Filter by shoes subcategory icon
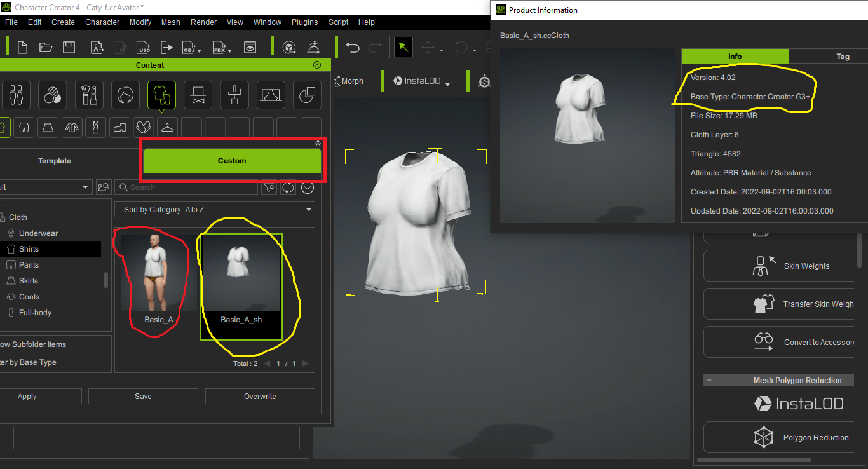Screen dimensions: 868x469 119,127
